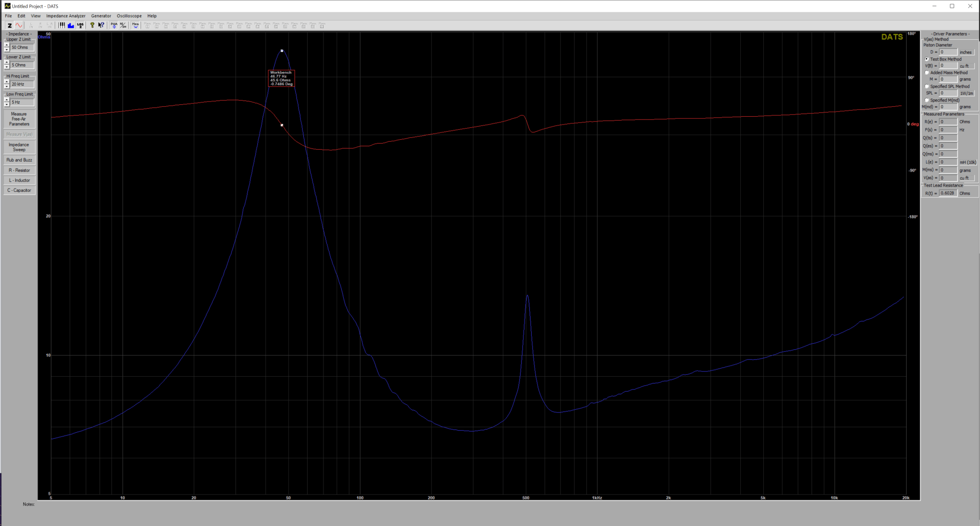Open the Edit menu
Screen dimensions: 980x526
pos(22,16)
